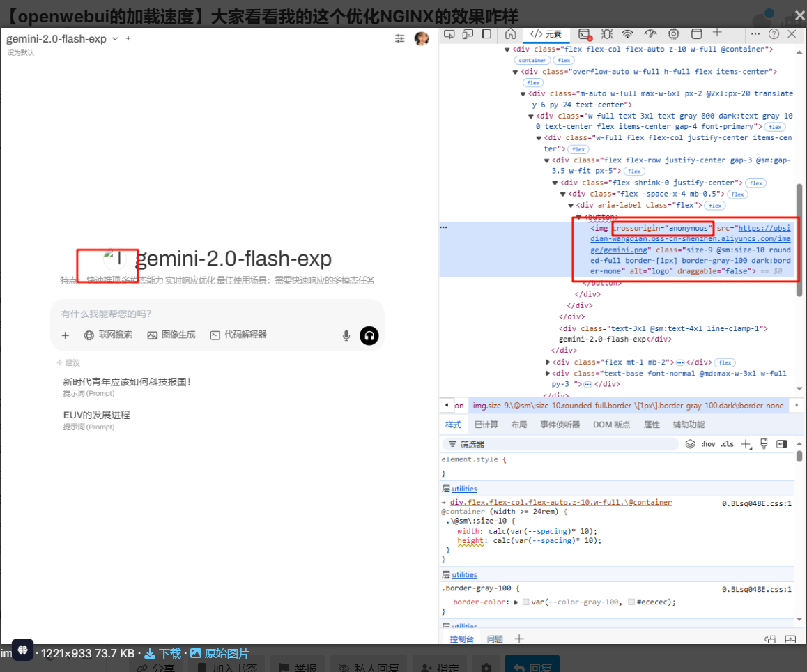807x672 pixels.
Task: Click the ellipsis beside the selected img node
Action: (444, 227)
